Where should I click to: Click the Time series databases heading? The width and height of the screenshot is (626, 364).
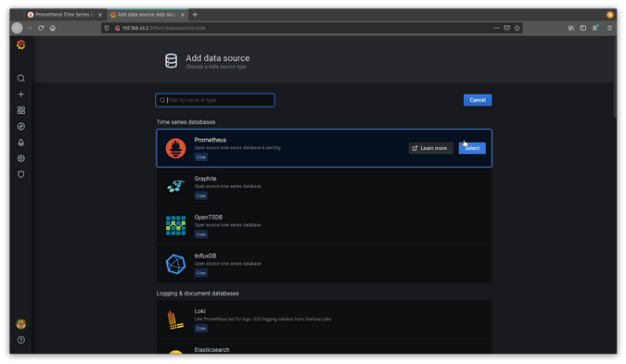point(185,122)
